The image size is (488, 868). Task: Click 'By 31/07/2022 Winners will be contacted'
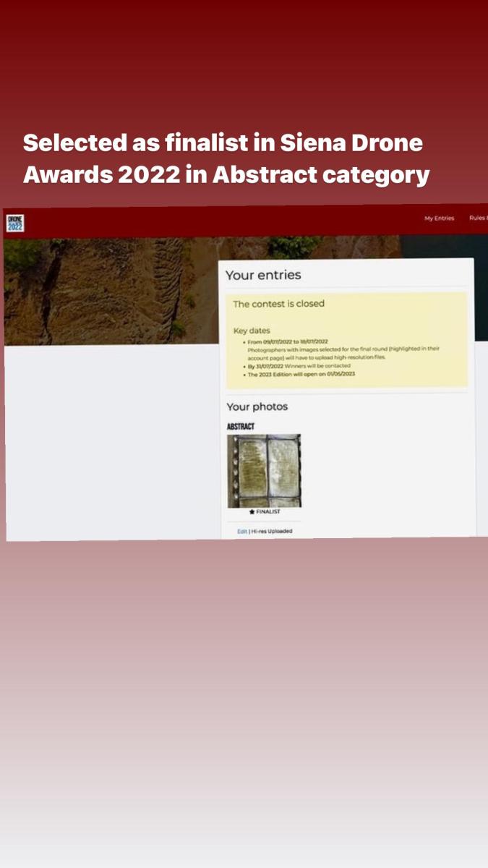(x=299, y=366)
